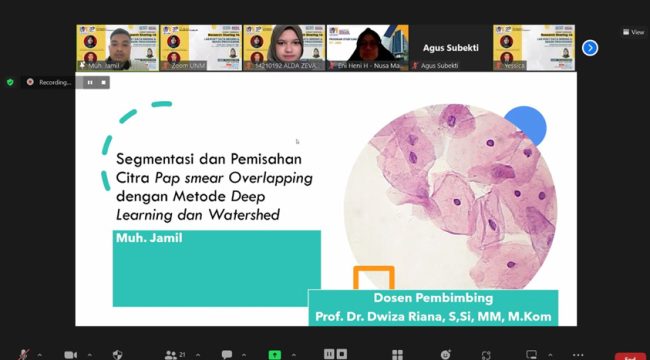Viewport: 650px width, 360px height.
Task: Select Yessica participant thumbnail
Action: 534,48
